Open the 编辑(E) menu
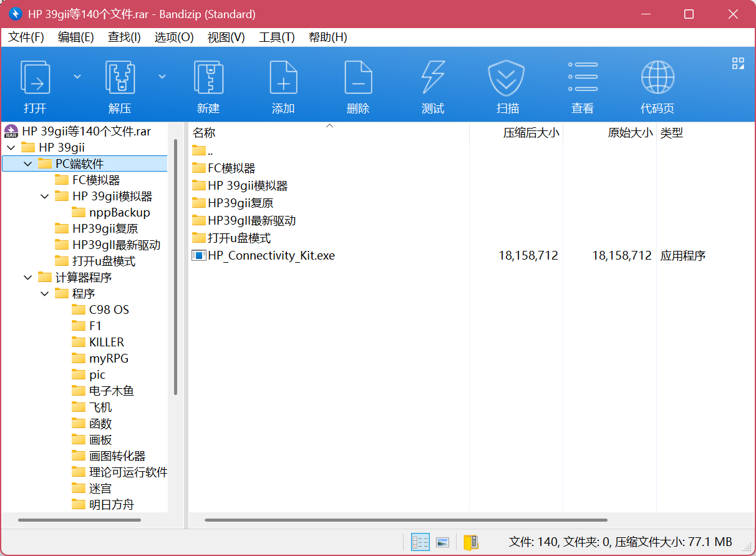 pyautogui.click(x=76, y=37)
